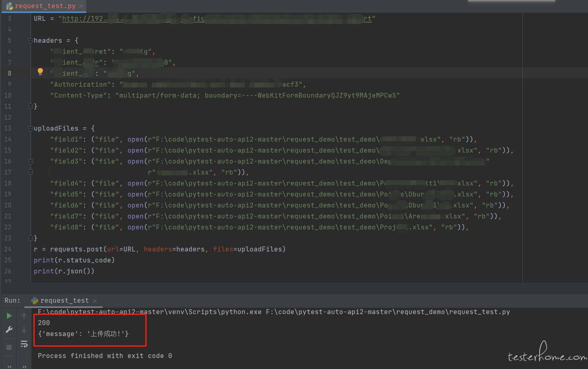
Task: Close the request_test.py editor tab
Action: [x=81, y=6]
